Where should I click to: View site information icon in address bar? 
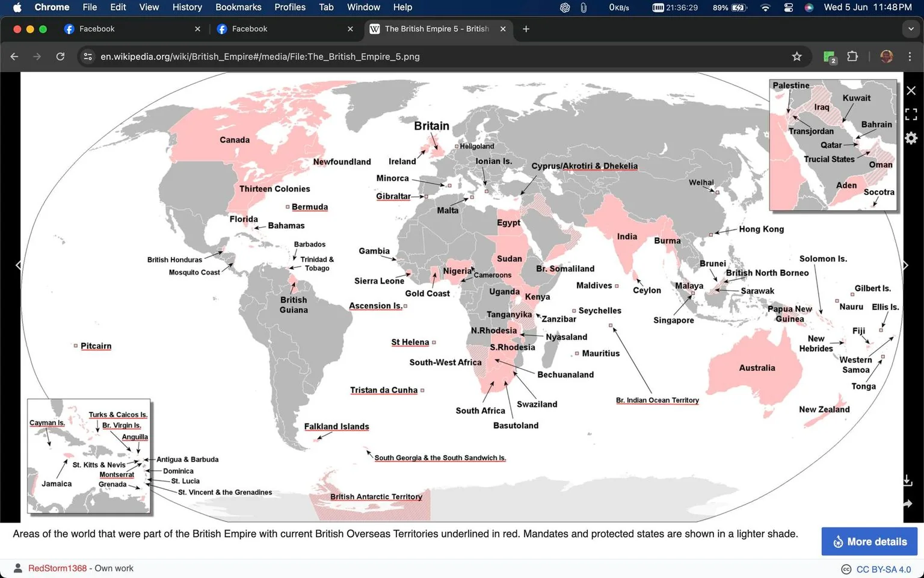88,57
